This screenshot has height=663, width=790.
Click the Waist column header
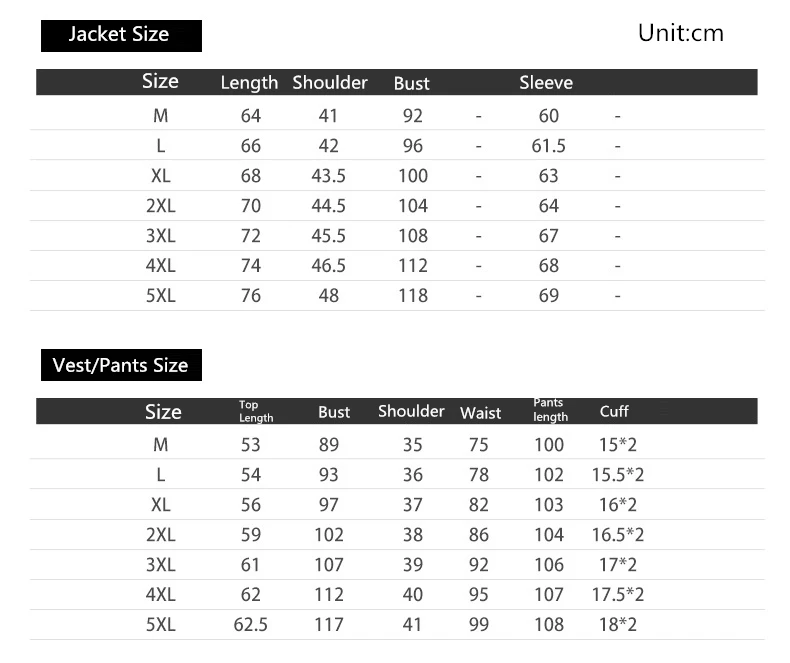[481, 413]
